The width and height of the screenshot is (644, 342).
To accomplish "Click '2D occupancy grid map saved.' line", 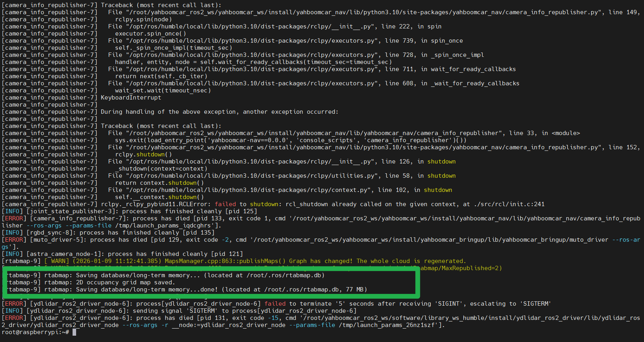I will [125, 282].
